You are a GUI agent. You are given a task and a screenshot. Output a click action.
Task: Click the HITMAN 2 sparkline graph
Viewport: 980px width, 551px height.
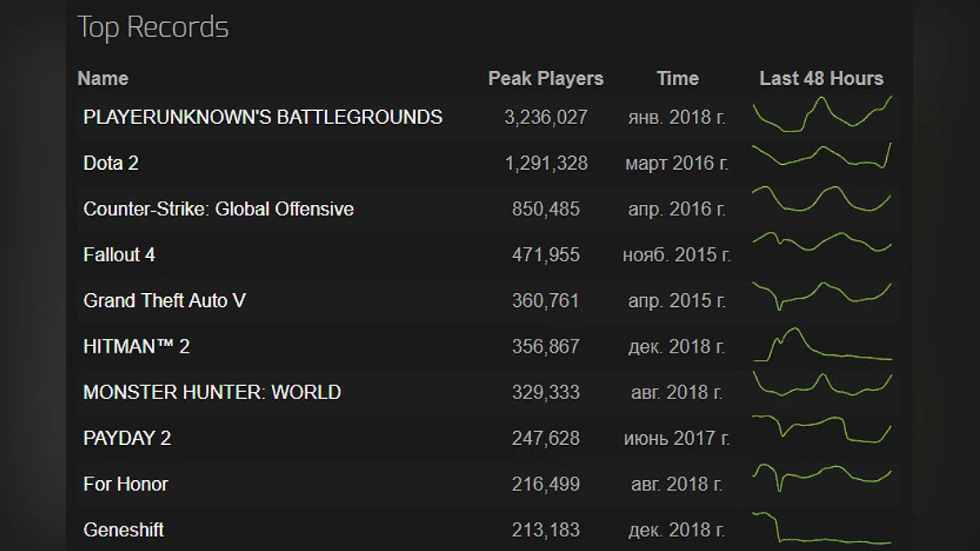[x=822, y=346]
